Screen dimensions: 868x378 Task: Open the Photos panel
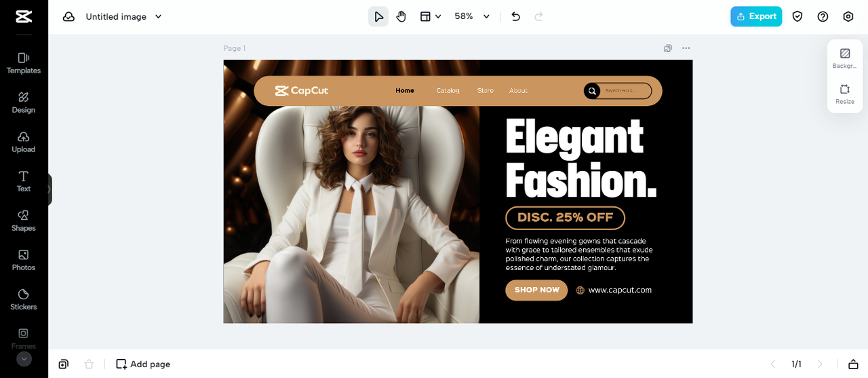[24, 260]
